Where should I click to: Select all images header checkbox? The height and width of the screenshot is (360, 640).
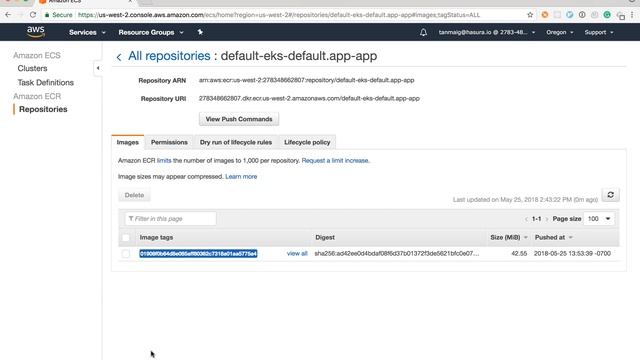pos(126,238)
